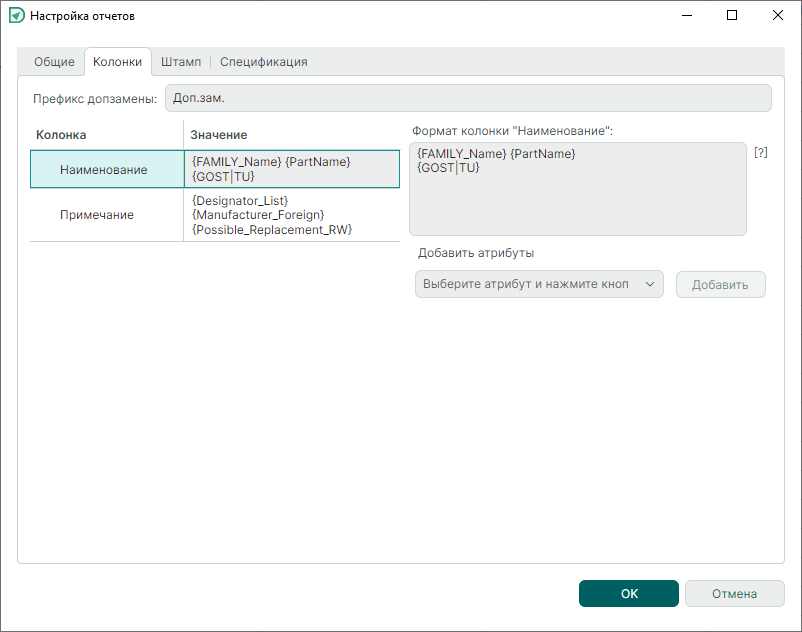Click the Примечание value cell with Designator_List
Screen dimensions: 802x632
tap(291, 215)
